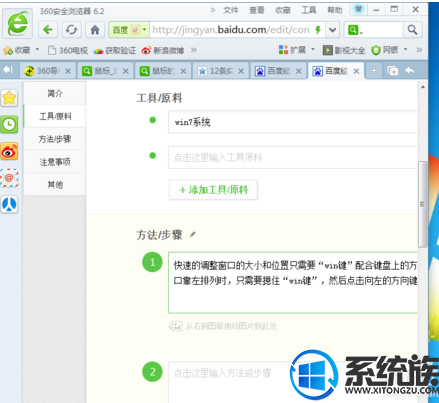Open the 收藏 menu in the menu bar

coord(283,10)
